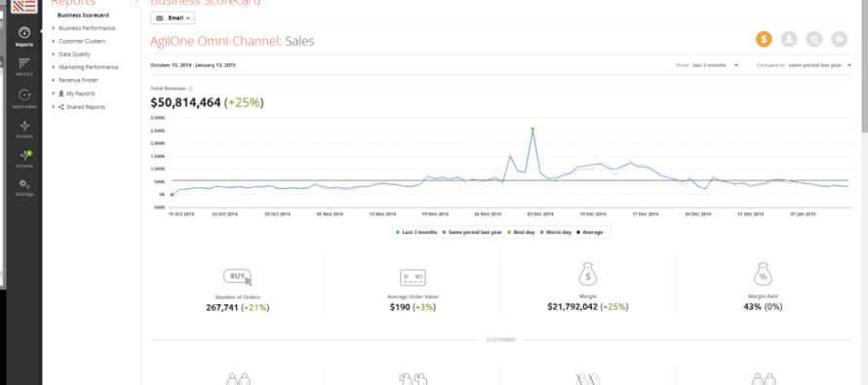The image size is (868, 385).
Task: Select Business Scorecard in the reports list
Action: tap(83, 16)
